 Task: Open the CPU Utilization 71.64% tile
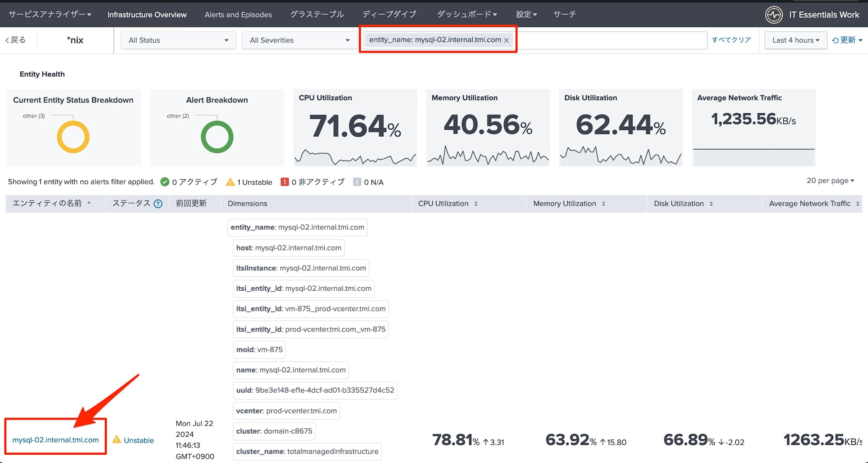click(x=355, y=128)
